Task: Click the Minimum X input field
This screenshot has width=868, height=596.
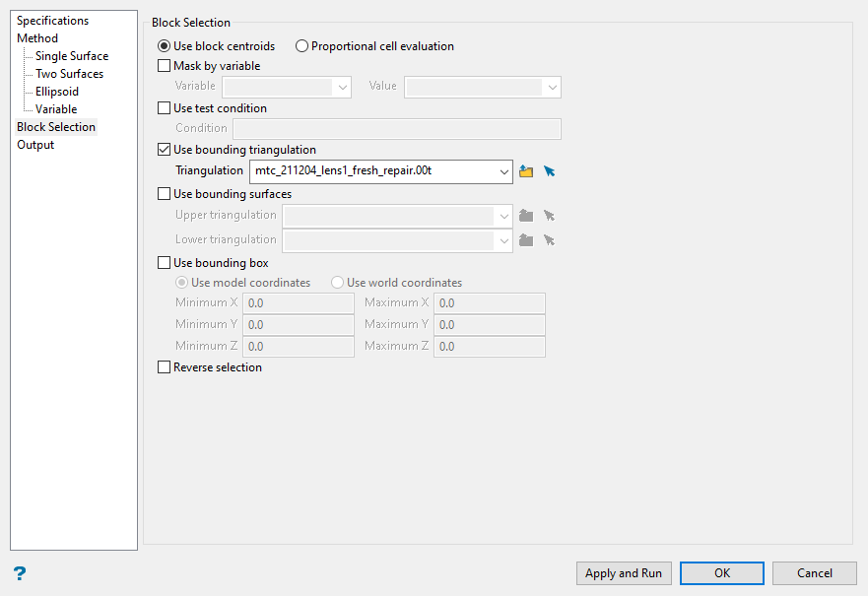Action: tap(299, 303)
